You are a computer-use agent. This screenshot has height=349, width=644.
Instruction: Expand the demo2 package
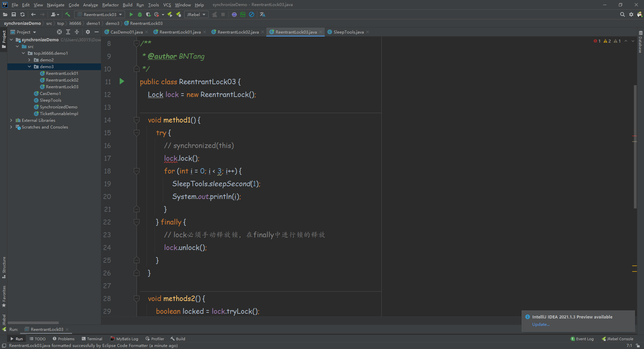coord(29,60)
